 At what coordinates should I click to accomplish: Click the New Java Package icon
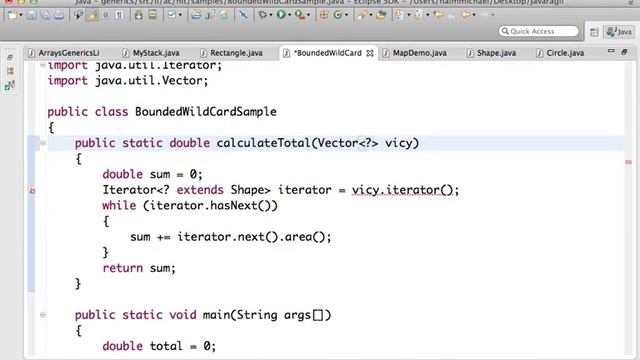click(x=324, y=15)
